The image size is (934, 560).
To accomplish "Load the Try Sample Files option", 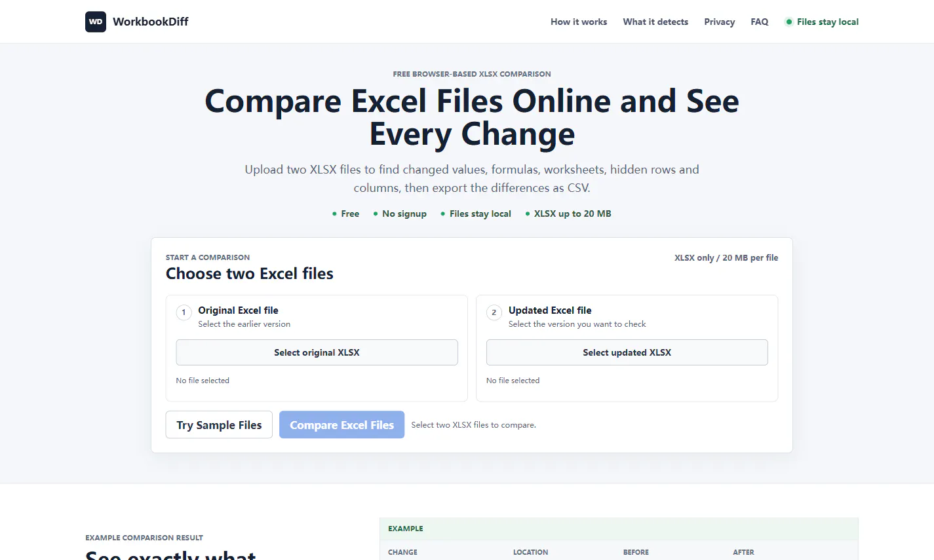I will coord(219,425).
